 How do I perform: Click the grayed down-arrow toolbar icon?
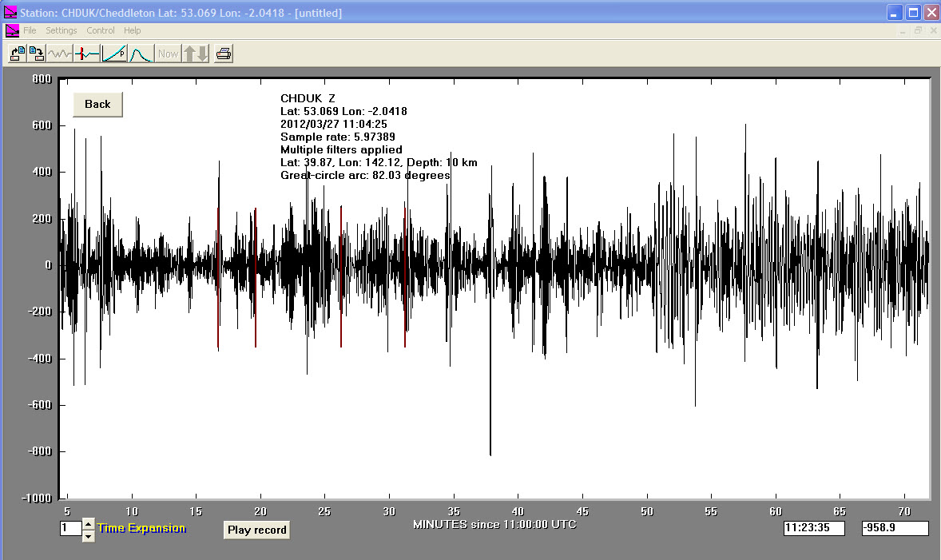(x=203, y=54)
